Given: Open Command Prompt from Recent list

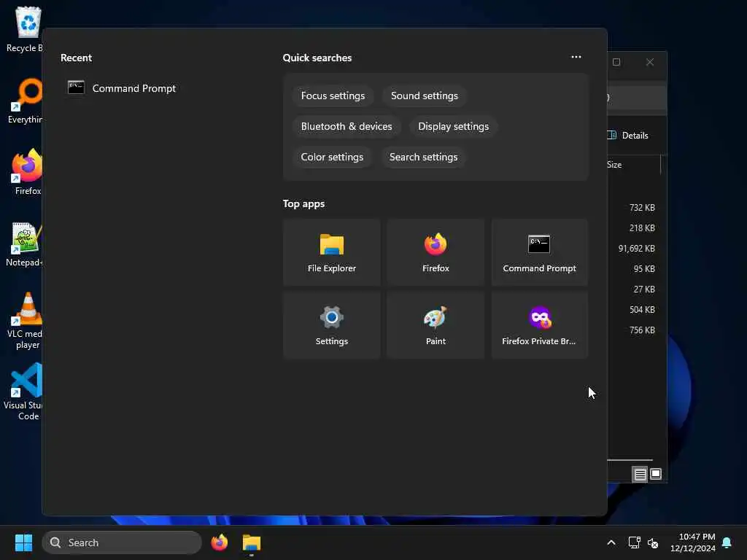Looking at the screenshot, I should pyautogui.click(x=122, y=88).
